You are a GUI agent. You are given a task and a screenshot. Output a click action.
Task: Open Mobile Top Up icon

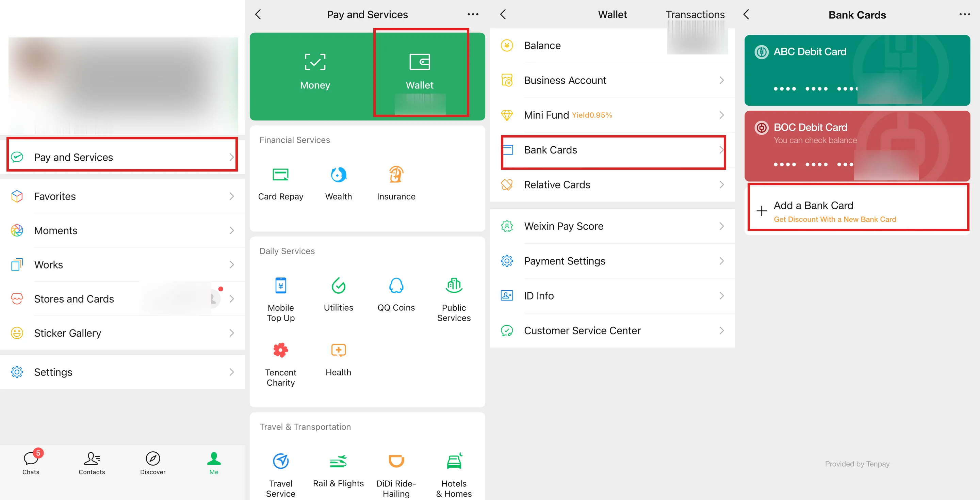pyautogui.click(x=281, y=285)
